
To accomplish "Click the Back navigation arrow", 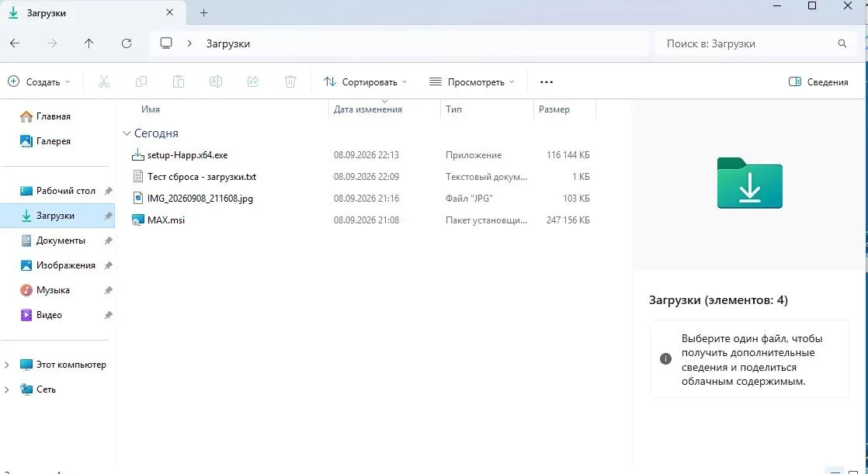I will pyautogui.click(x=15, y=43).
